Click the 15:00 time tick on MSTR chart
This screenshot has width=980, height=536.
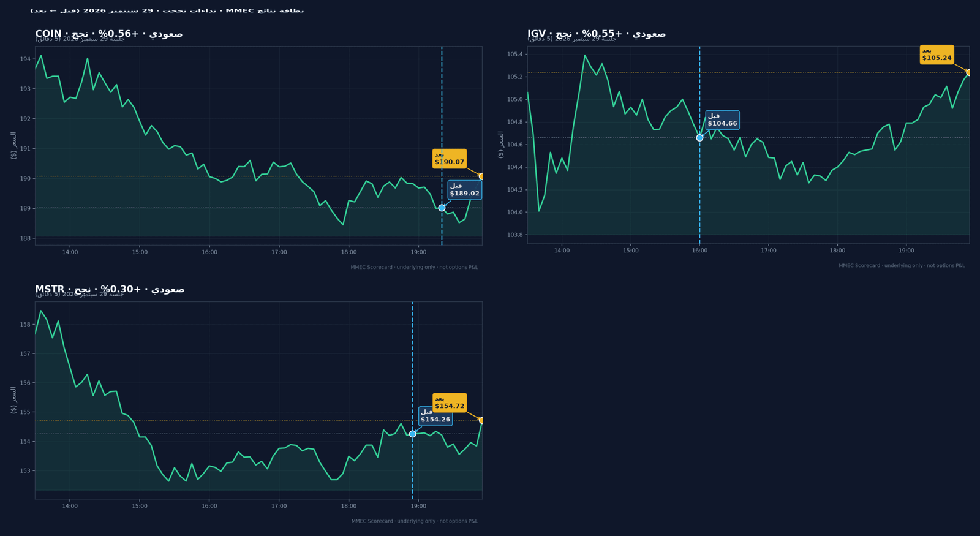pyautogui.click(x=140, y=506)
